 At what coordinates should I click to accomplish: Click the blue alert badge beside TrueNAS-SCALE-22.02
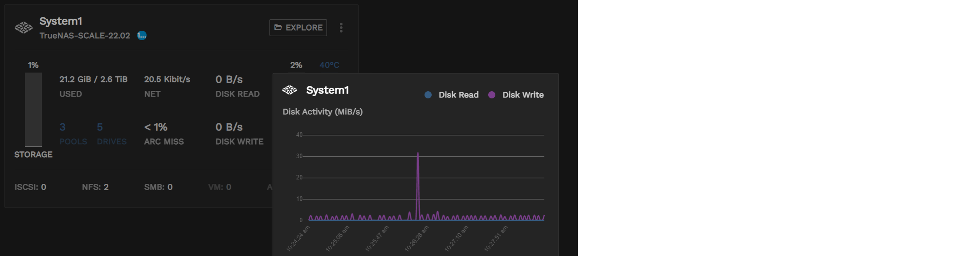pyautogui.click(x=142, y=36)
